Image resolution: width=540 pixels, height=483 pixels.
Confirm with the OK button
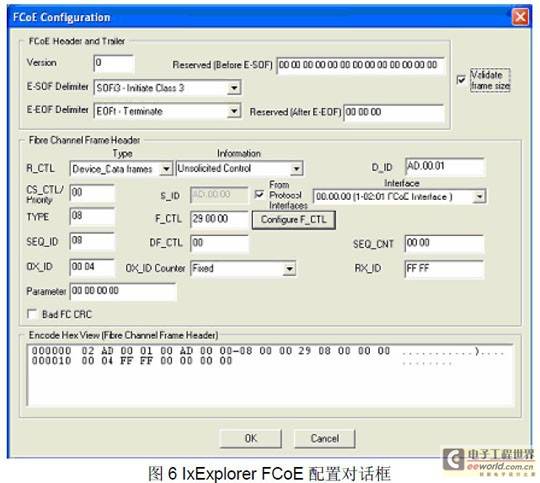point(250,438)
